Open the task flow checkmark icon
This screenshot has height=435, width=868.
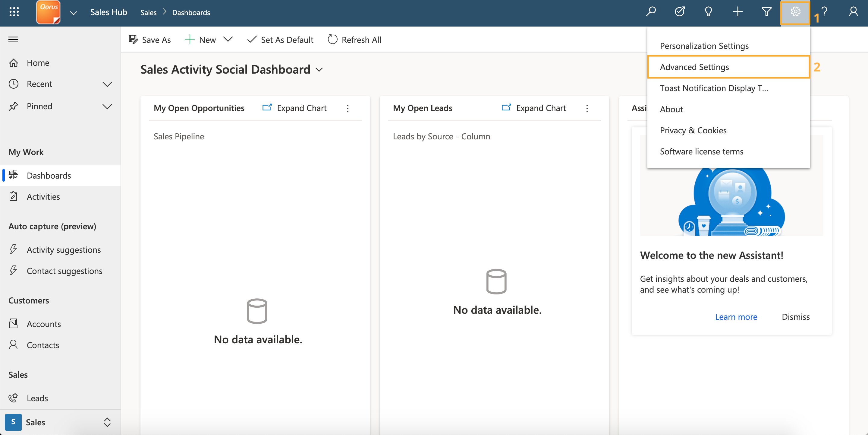680,12
